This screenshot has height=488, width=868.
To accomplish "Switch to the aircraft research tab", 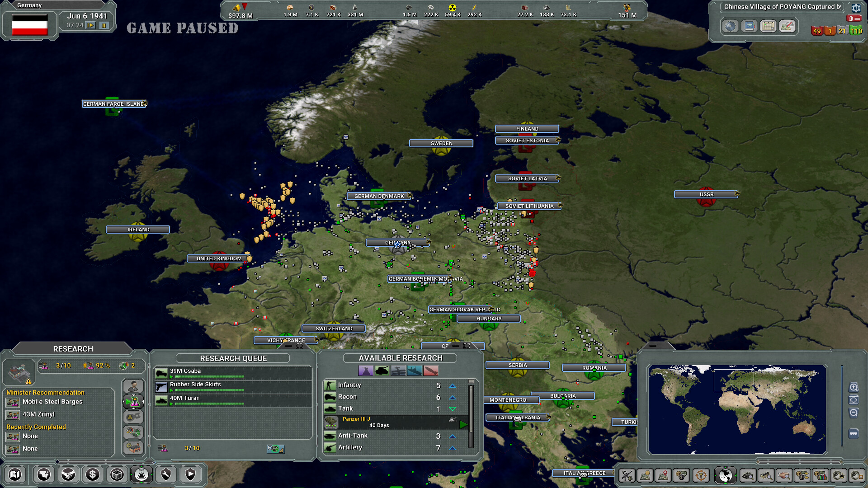I will [x=398, y=371].
